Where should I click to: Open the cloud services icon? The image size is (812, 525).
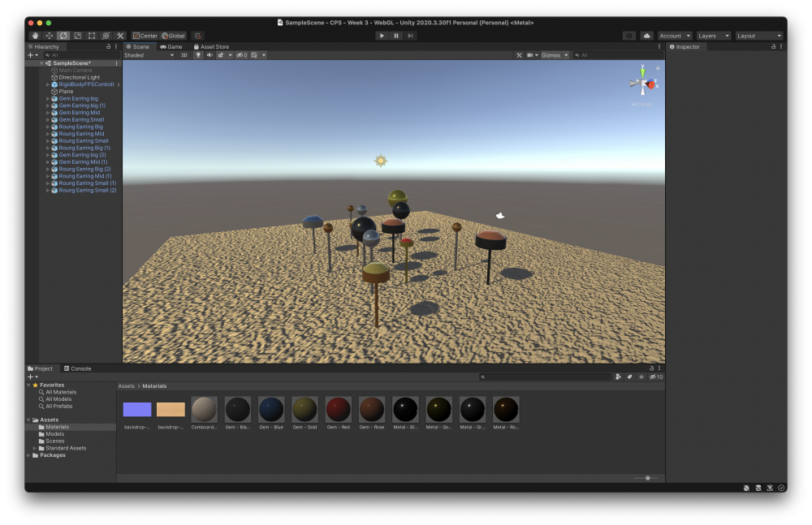tap(647, 36)
